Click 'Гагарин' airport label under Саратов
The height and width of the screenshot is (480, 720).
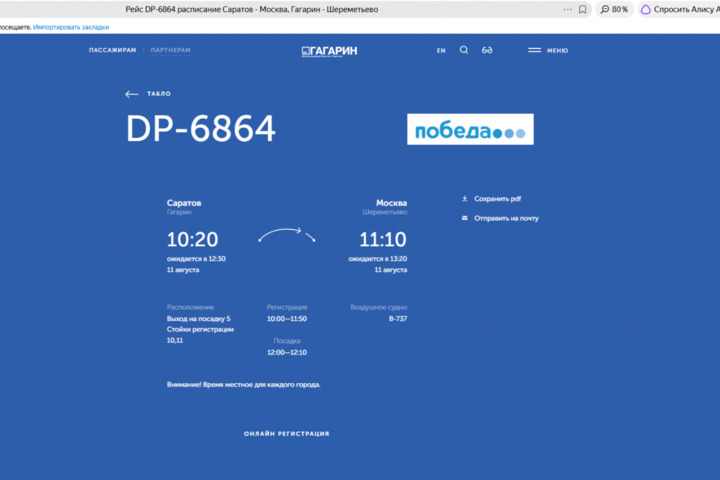pyautogui.click(x=179, y=212)
